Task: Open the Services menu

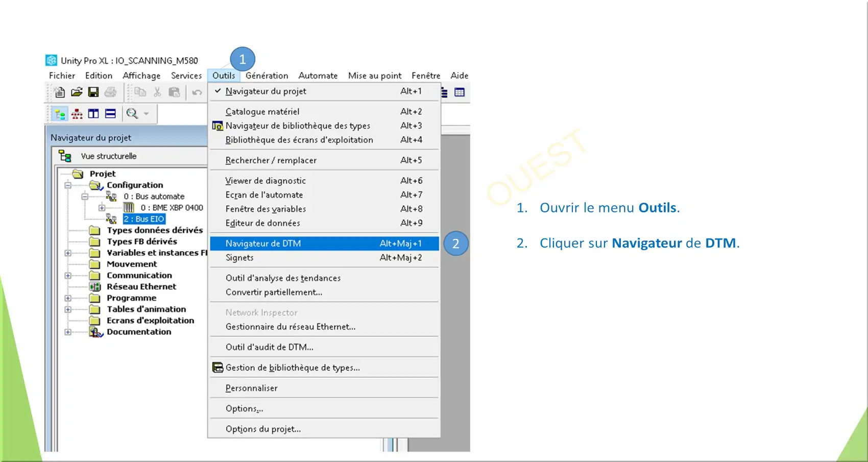Action: pos(186,76)
